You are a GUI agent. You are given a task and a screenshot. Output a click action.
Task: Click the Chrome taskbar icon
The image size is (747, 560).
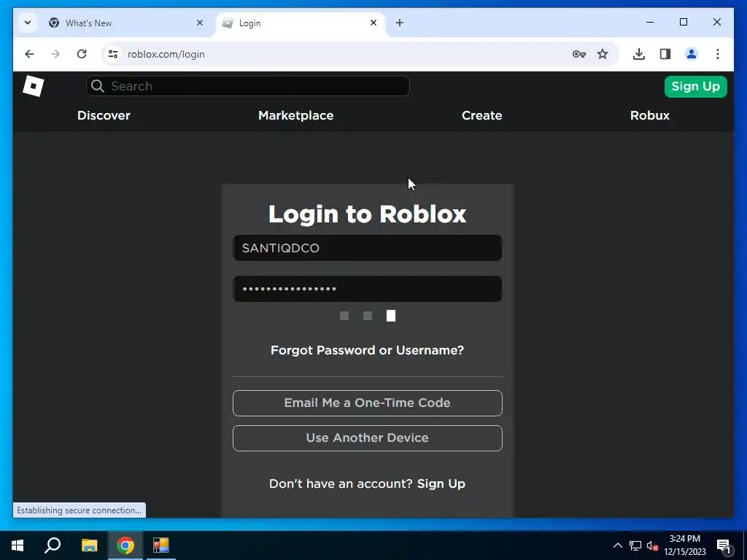(125, 545)
